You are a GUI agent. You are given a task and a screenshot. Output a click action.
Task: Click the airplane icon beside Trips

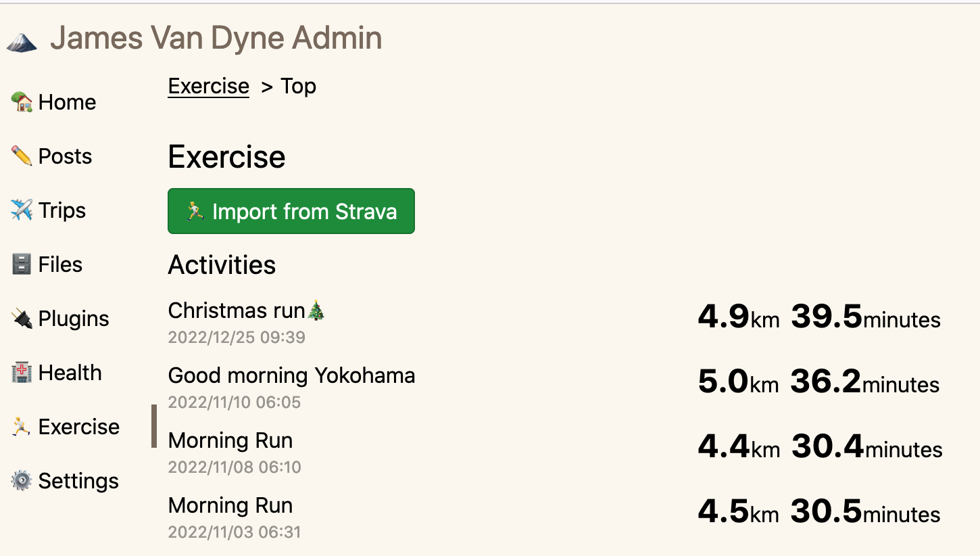point(22,210)
